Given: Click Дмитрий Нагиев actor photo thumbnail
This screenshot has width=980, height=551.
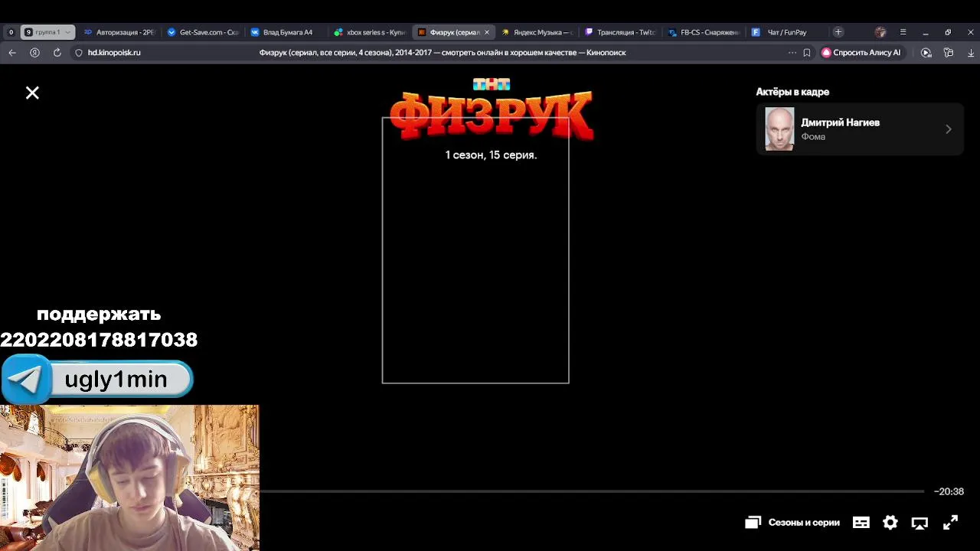Looking at the screenshot, I should coord(779,129).
